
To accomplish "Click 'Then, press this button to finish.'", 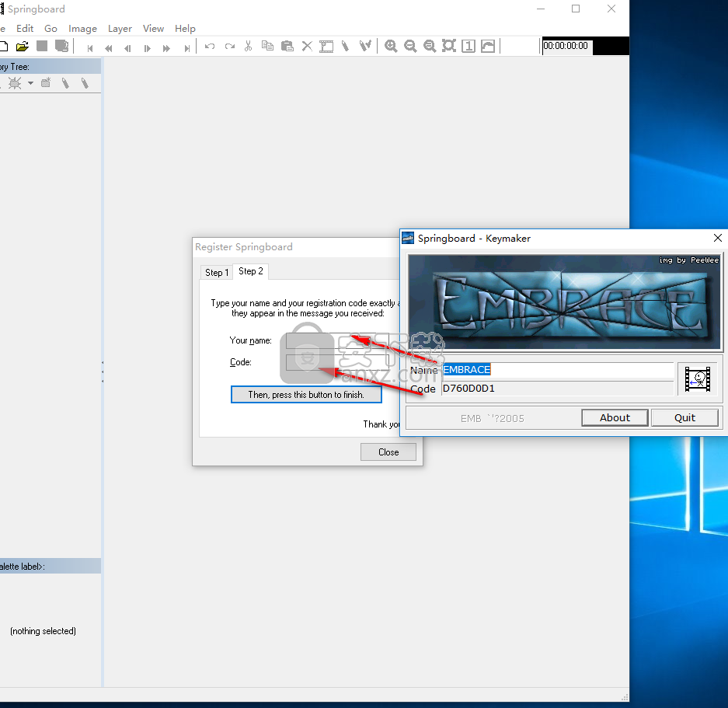I will (306, 395).
